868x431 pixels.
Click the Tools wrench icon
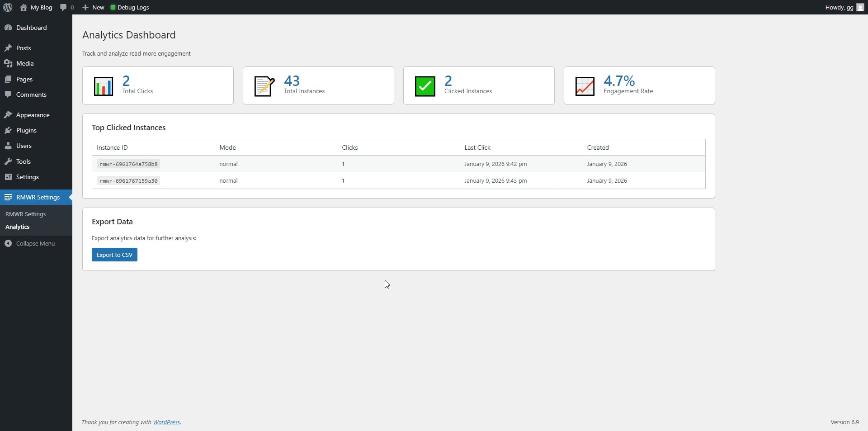(9, 161)
